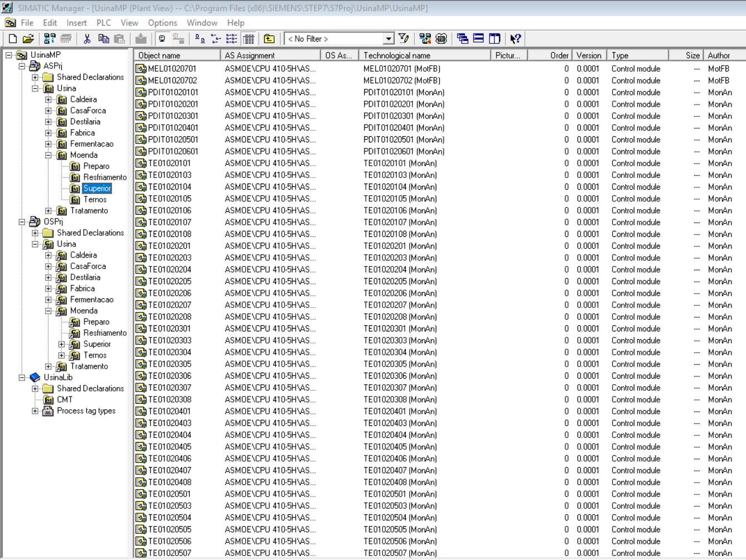Sort by the Version column header
The image size is (746, 560).
(x=589, y=55)
